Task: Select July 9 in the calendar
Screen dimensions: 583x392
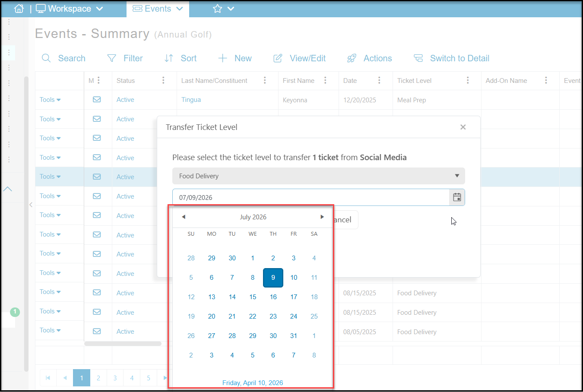Action: tap(273, 278)
